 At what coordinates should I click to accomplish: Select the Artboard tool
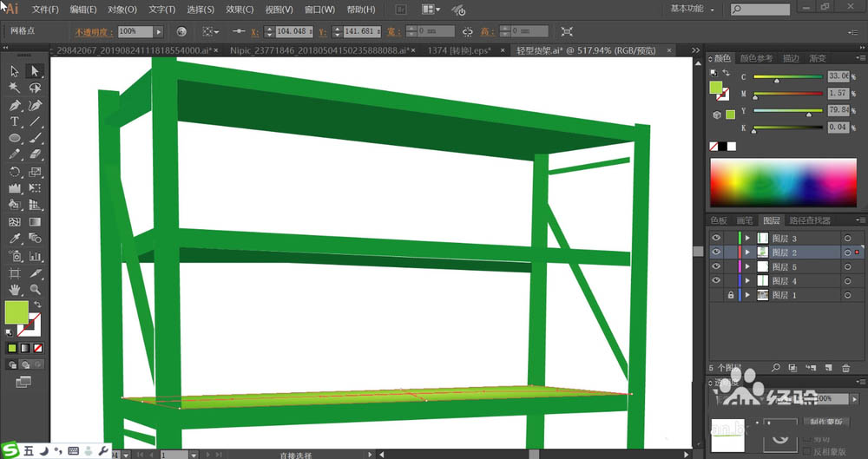15,273
